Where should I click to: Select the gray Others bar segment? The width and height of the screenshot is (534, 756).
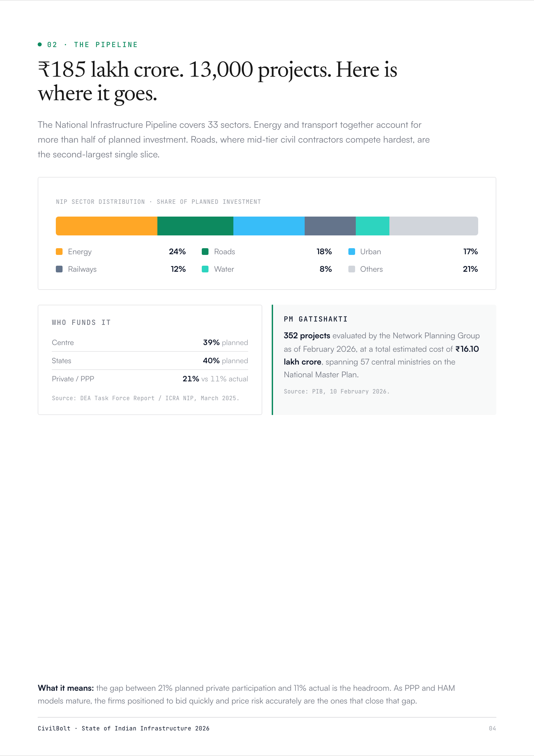pyautogui.click(x=434, y=226)
